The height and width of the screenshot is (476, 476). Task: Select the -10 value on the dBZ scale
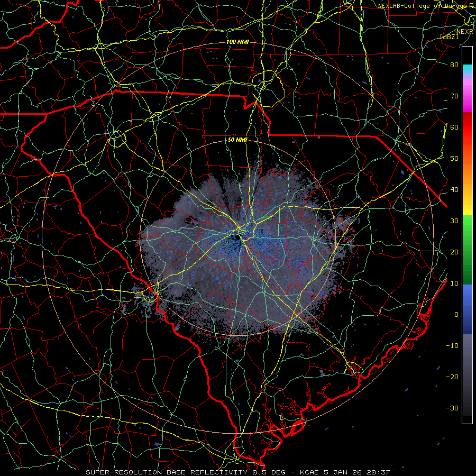(x=452, y=346)
